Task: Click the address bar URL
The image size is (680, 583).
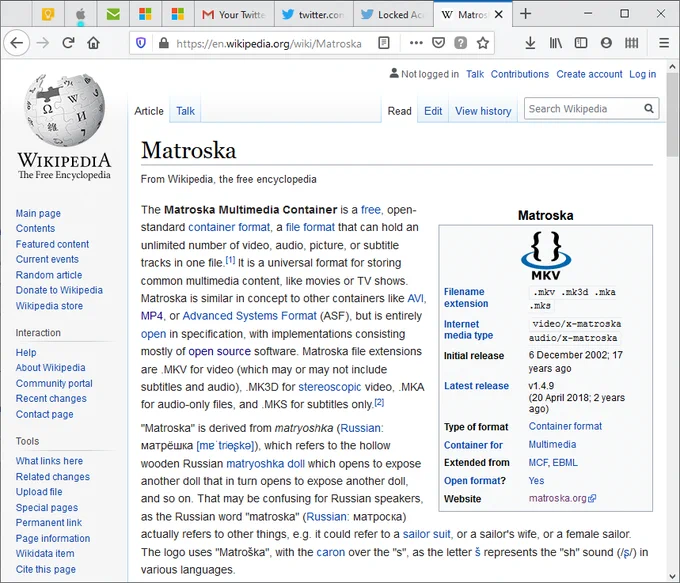Action: point(269,43)
